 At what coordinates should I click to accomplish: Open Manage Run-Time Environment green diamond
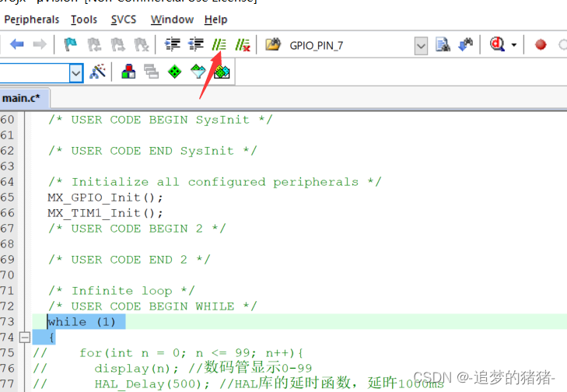click(x=175, y=72)
